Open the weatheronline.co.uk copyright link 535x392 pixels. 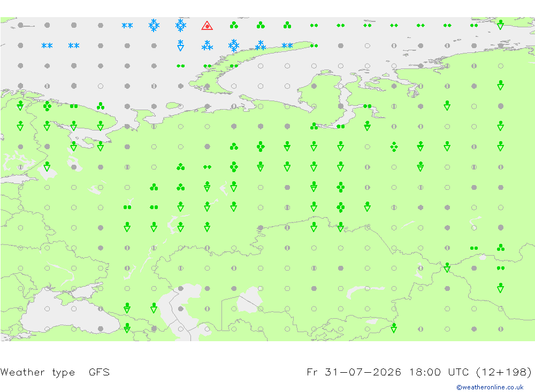tap(490, 387)
